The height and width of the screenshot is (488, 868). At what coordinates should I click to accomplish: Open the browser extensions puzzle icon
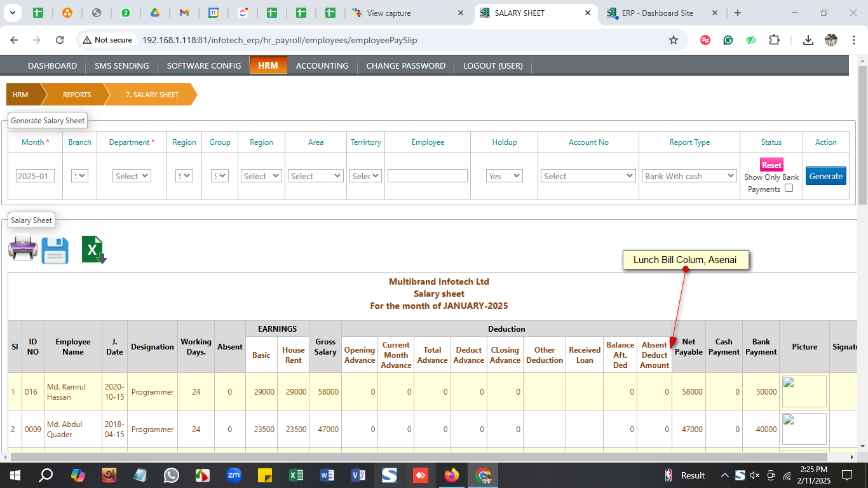774,40
